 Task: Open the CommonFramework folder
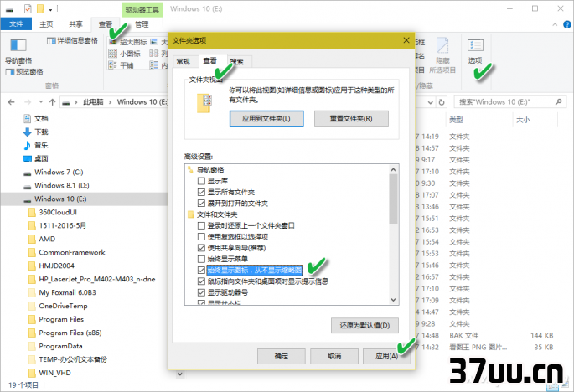(67, 252)
